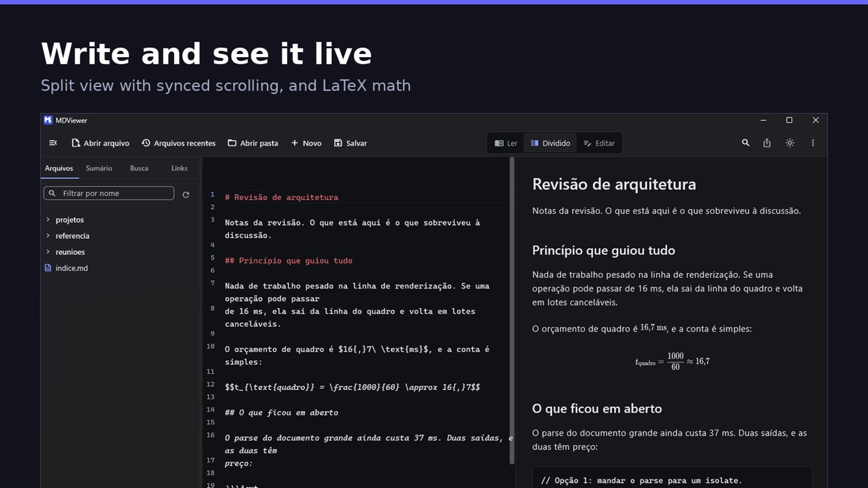Expand the projetos folder
This screenshot has height=488, width=868.
[x=69, y=220]
